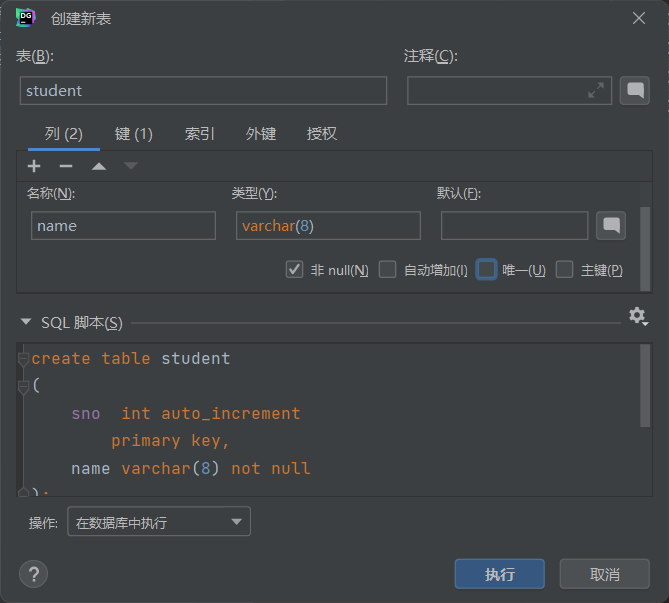The width and height of the screenshot is (669, 603).
Task: Open column comment speech-bubble icon
Action: tap(611, 226)
